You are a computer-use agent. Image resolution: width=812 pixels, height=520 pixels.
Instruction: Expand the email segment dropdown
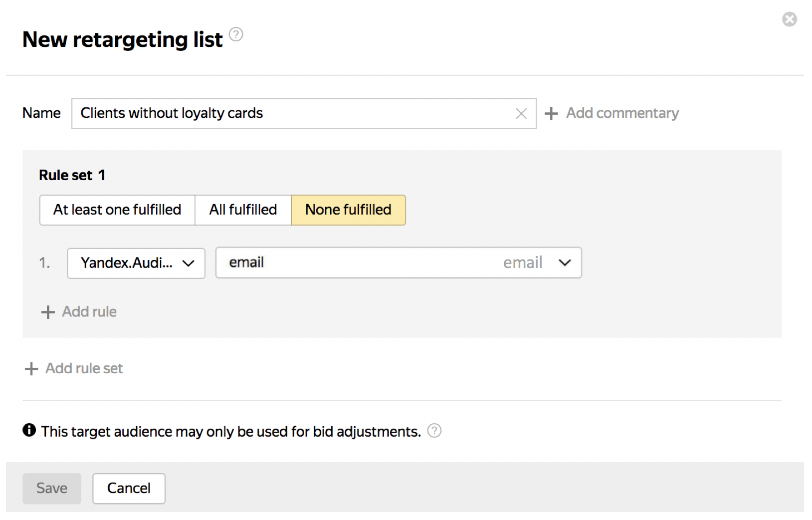(x=389, y=263)
